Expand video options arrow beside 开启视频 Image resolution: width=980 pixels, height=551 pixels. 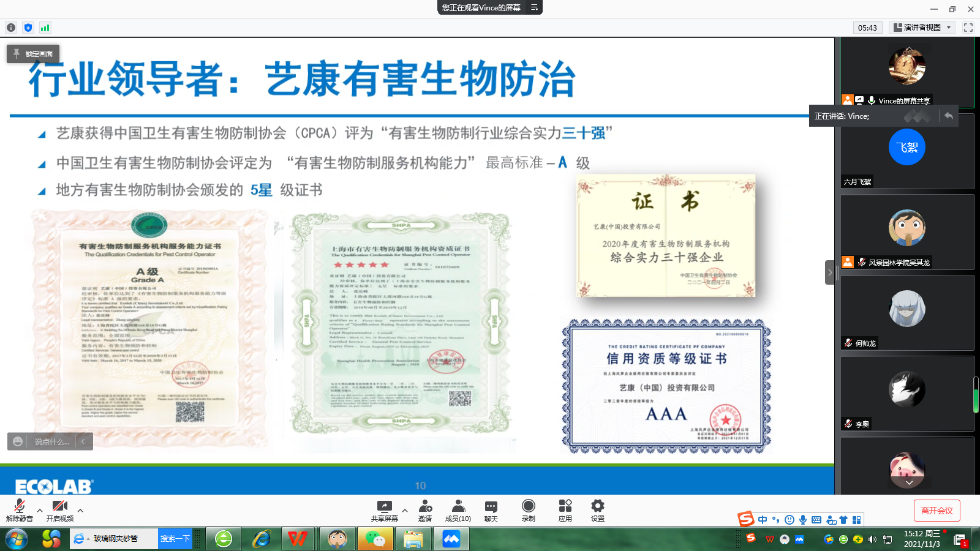(x=80, y=510)
